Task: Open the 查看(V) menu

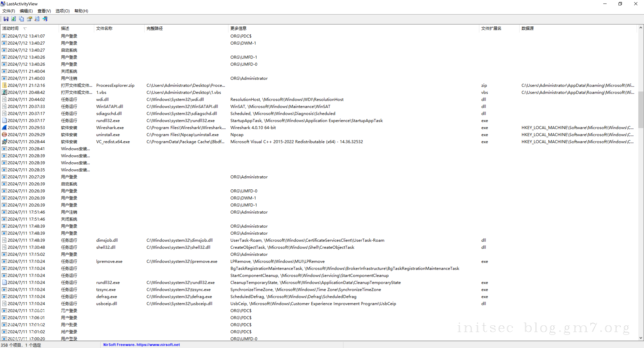Action: point(44,11)
